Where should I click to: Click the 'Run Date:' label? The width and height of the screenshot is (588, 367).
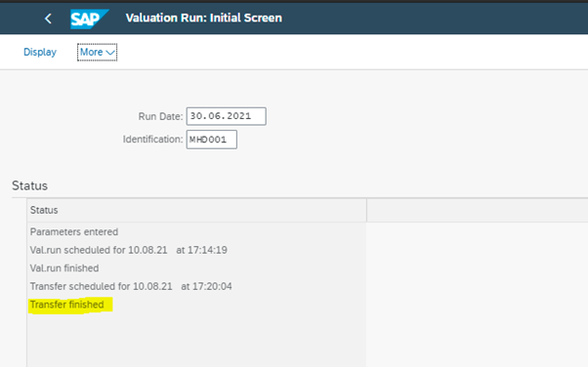pyautogui.click(x=160, y=116)
